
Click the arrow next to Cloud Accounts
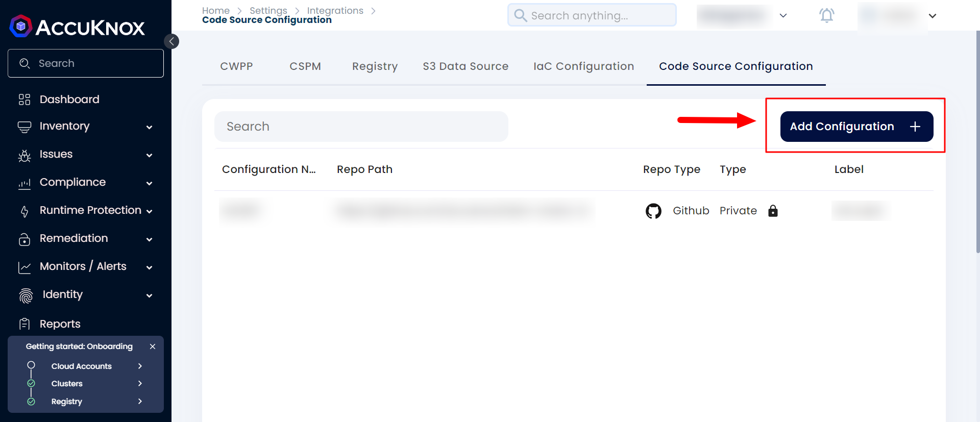click(x=140, y=366)
